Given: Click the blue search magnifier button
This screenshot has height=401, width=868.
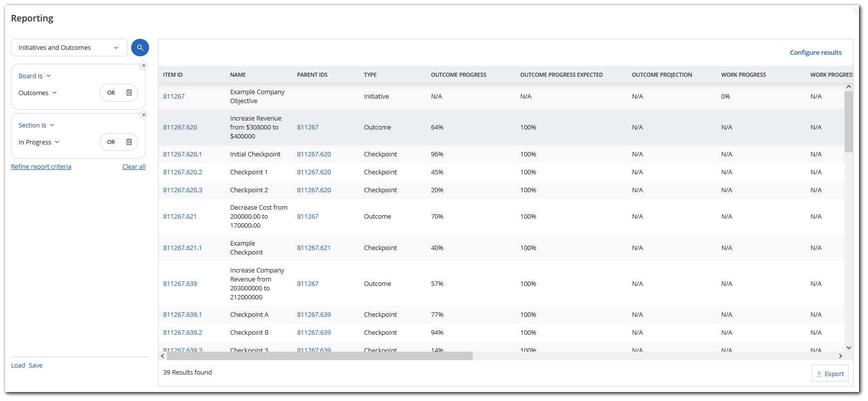Looking at the screenshot, I should (140, 48).
